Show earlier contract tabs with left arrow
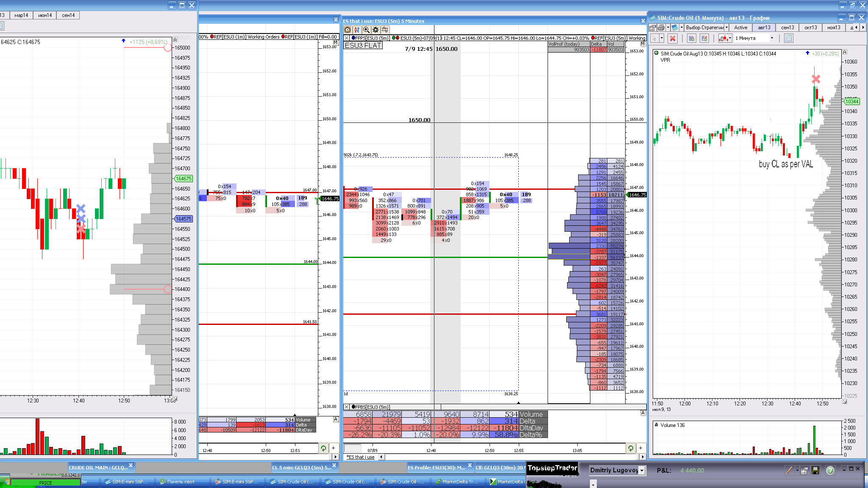868x488 pixels. (x=856, y=28)
